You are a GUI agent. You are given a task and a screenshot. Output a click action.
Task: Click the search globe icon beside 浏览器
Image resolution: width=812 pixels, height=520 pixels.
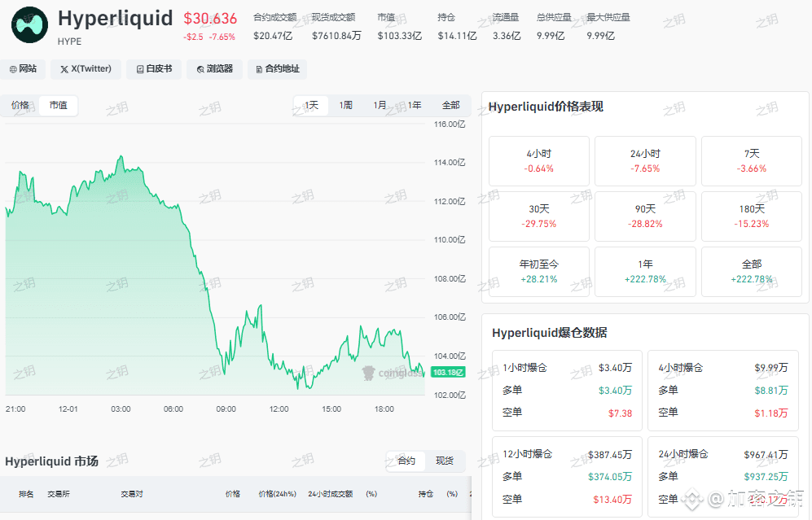pos(200,69)
